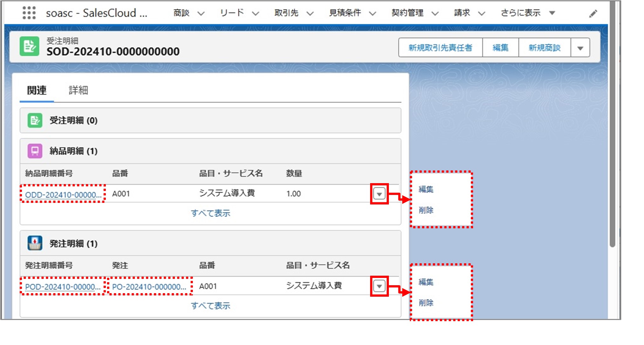
Task: Open the 納品明細 (1) related list title
Action: 73,151
